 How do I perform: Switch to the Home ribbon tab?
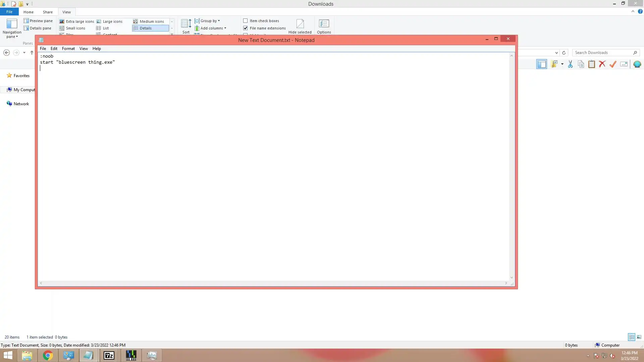click(x=28, y=12)
